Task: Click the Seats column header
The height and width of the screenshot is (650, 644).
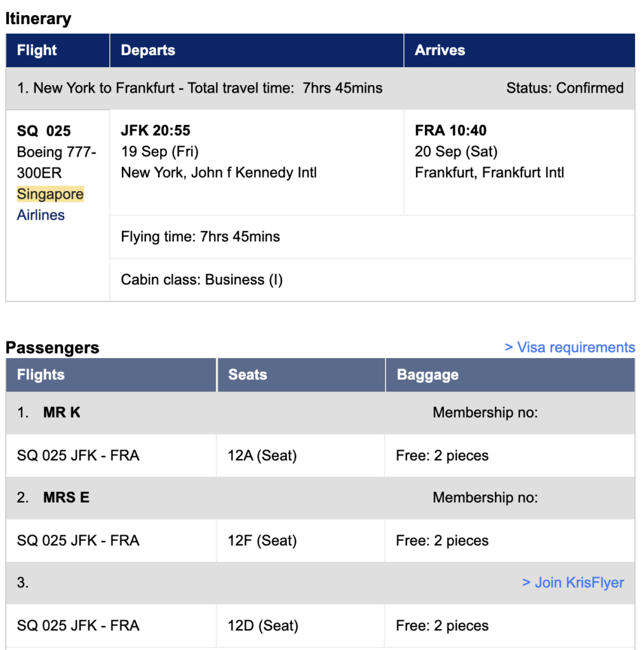Action: pyautogui.click(x=247, y=375)
